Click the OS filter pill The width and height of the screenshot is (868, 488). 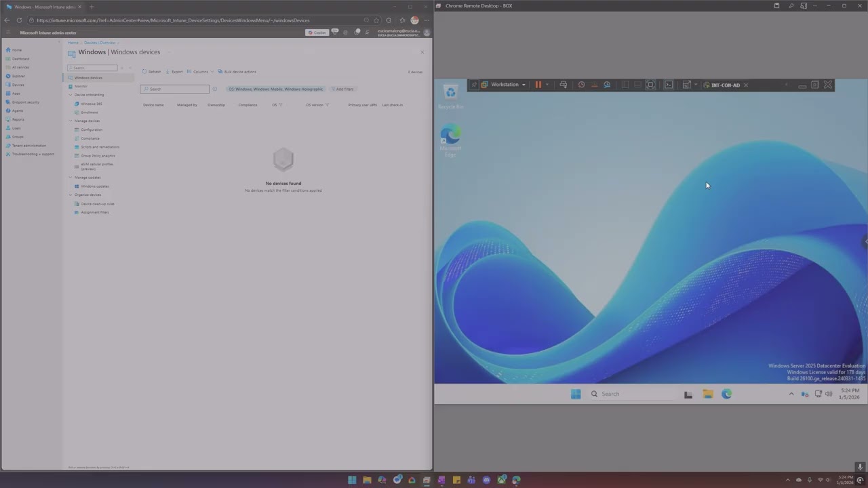click(x=276, y=89)
